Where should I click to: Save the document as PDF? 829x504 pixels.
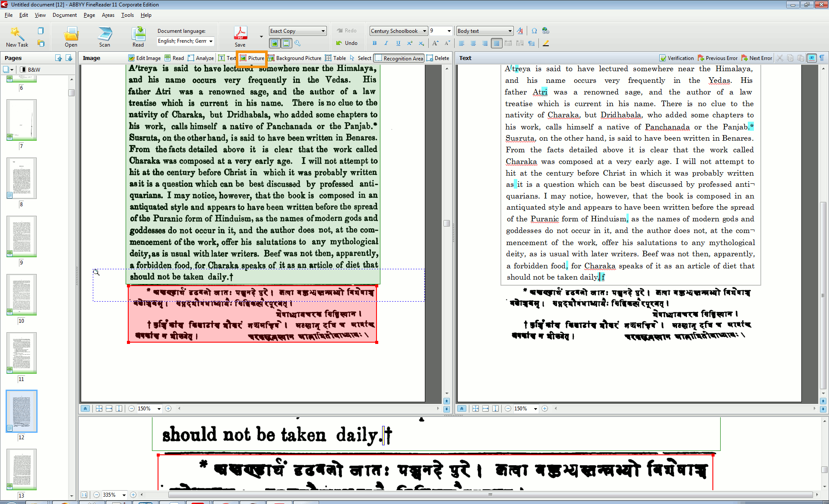240,37
